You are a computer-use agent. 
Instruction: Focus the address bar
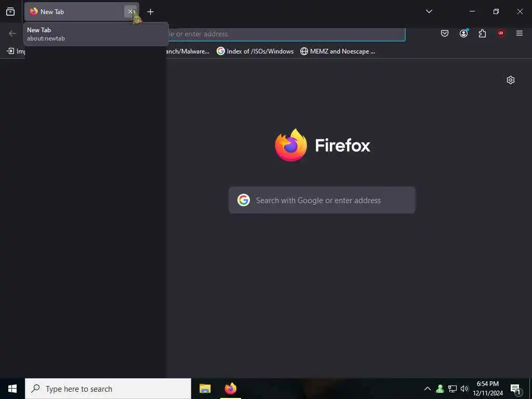pos(287,34)
